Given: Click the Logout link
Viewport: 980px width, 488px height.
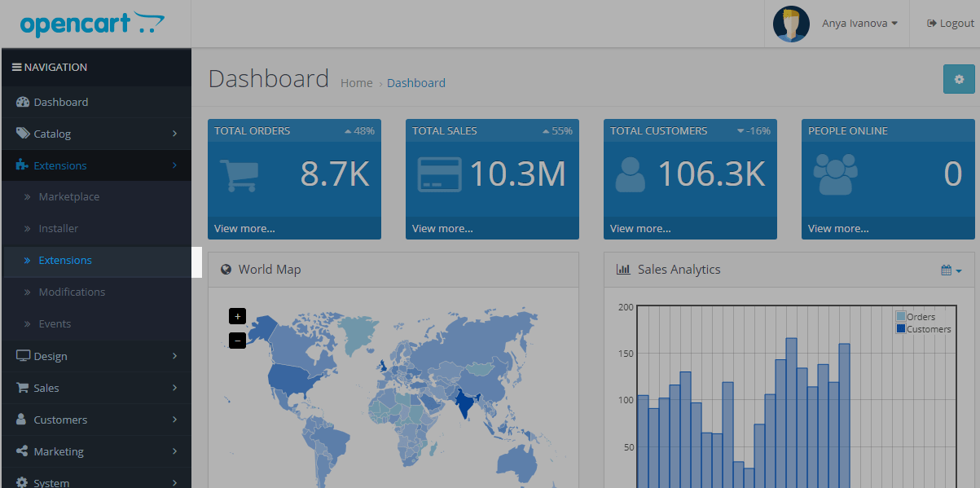Looking at the screenshot, I should point(951,24).
